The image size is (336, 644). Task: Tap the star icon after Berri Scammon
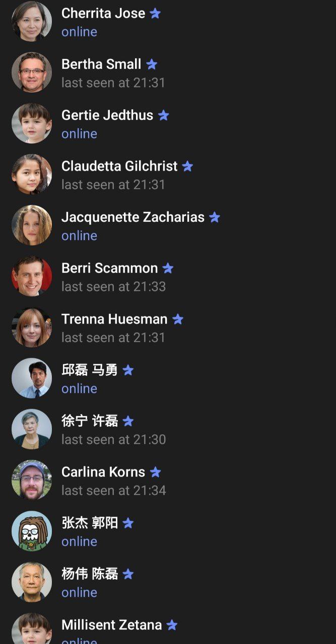tap(168, 268)
